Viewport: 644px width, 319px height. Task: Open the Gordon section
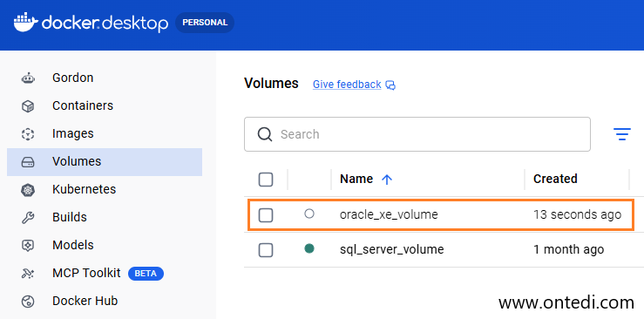click(72, 78)
